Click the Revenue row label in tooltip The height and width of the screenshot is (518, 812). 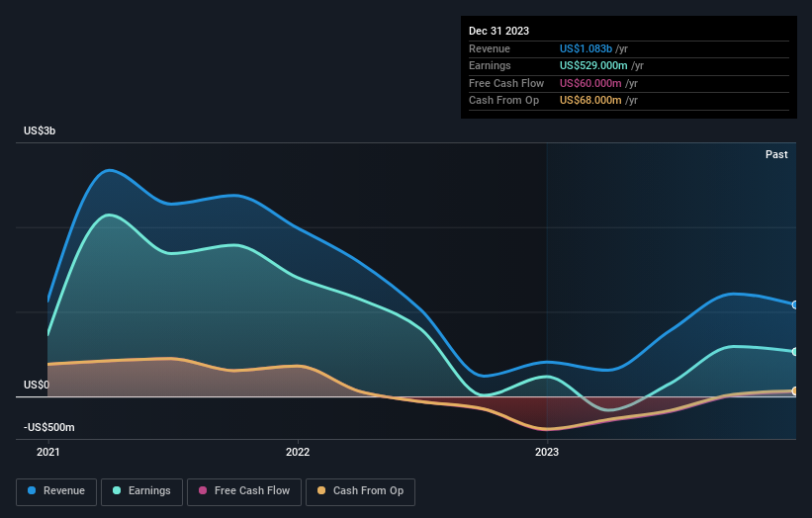pos(490,48)
